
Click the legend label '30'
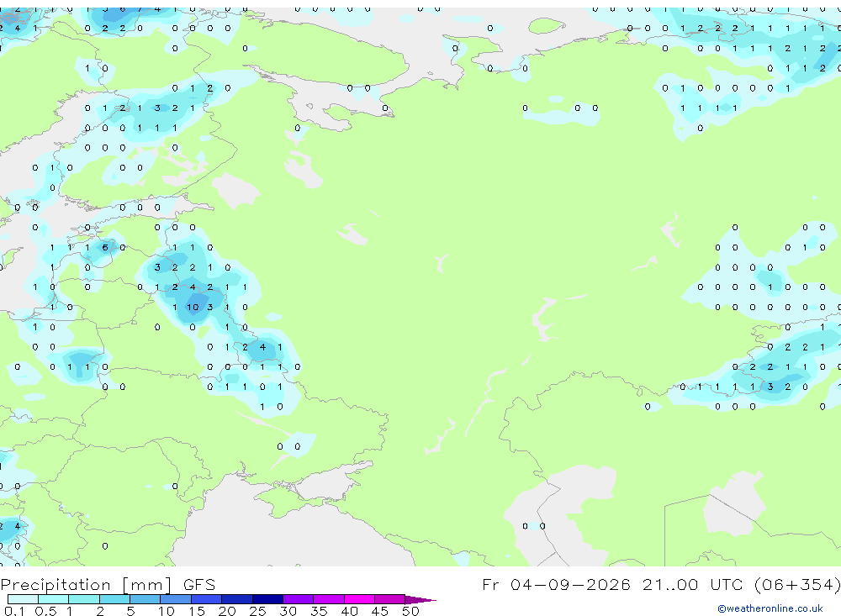(x=288, y=611)
